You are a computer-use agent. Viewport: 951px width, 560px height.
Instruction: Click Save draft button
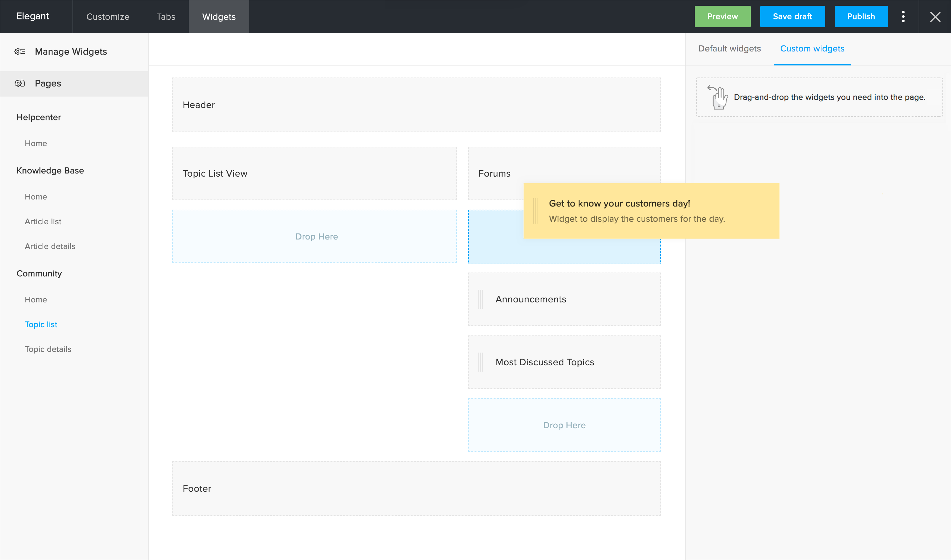pyautogui.click(x=792, y=17)
